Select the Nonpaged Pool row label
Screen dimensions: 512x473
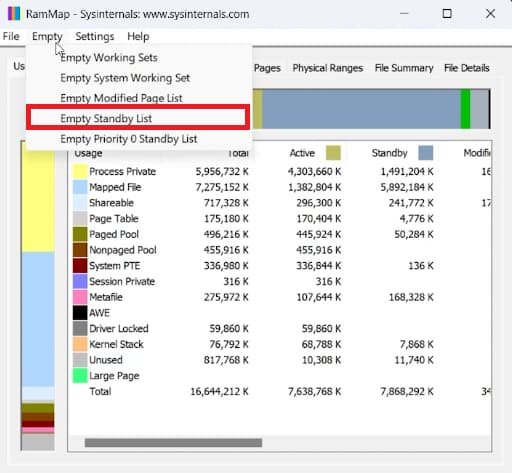[123, 250]
